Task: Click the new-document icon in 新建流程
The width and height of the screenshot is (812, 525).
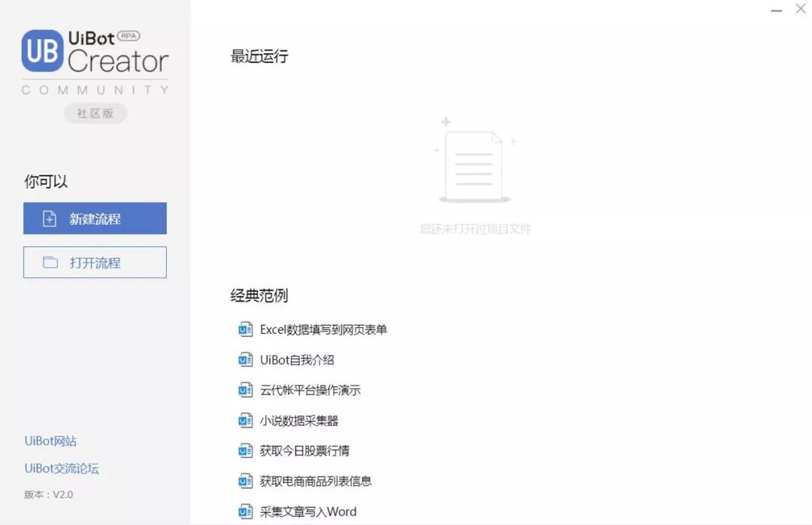Action: (49, 219)
